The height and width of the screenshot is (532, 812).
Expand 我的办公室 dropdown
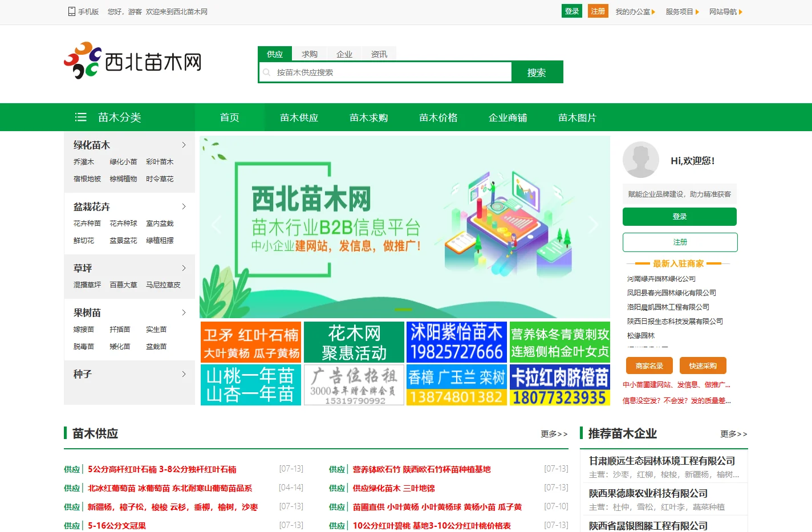pyautogui.click(x=635, y=11)
